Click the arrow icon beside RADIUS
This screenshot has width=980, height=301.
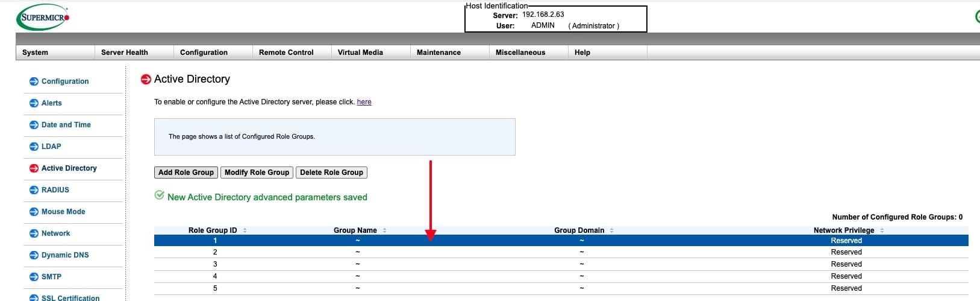coord(34,190)
